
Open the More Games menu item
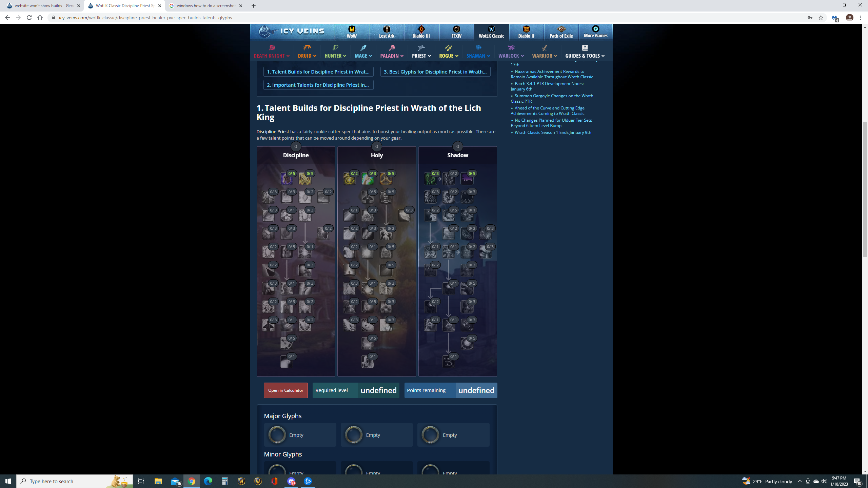coord(595,32)
